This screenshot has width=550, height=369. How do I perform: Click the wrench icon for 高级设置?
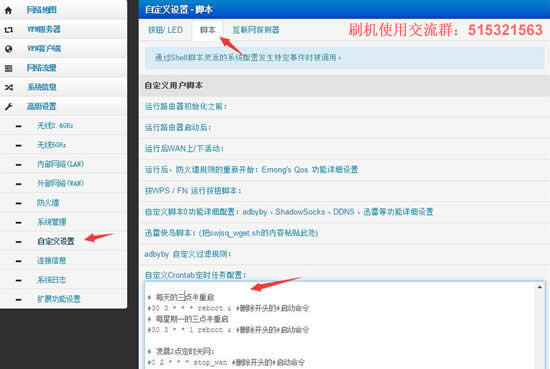pyautogui.click(x=8, y=107)
